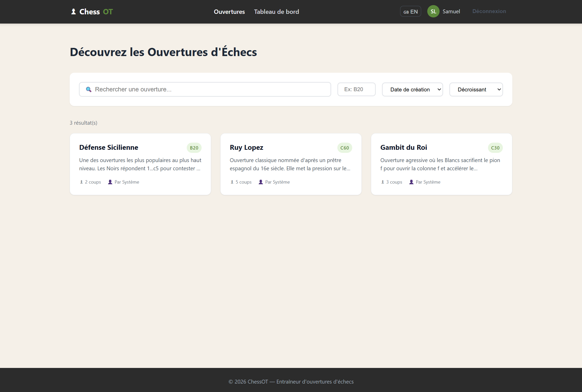582x392 pixels.
Task: Click pawn icon beside 2 coups
Action: (x=81, y=182)
